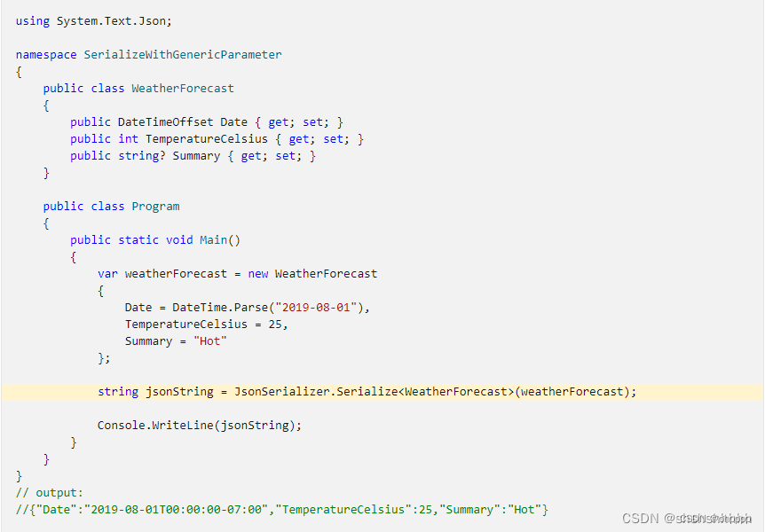Click the DateTimeOffset Date property line
The height and width of the screenshot is (532, 765).
[207, 121]
